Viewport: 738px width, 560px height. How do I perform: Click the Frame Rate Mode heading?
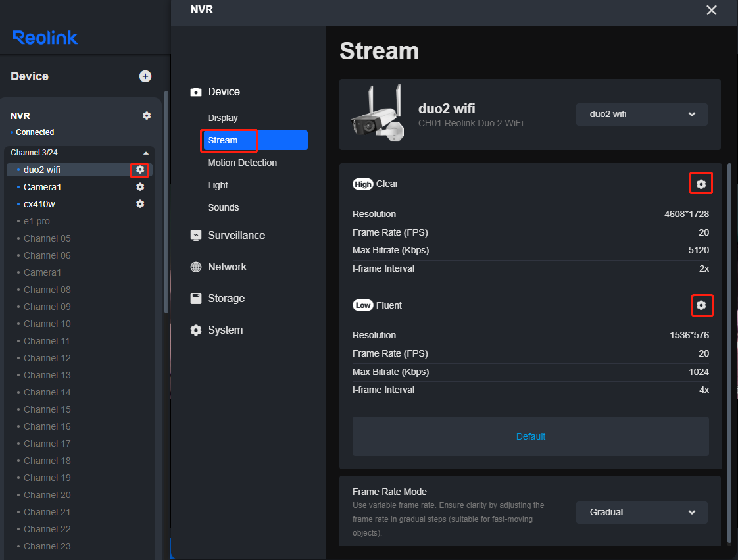[x=389, y=492]
